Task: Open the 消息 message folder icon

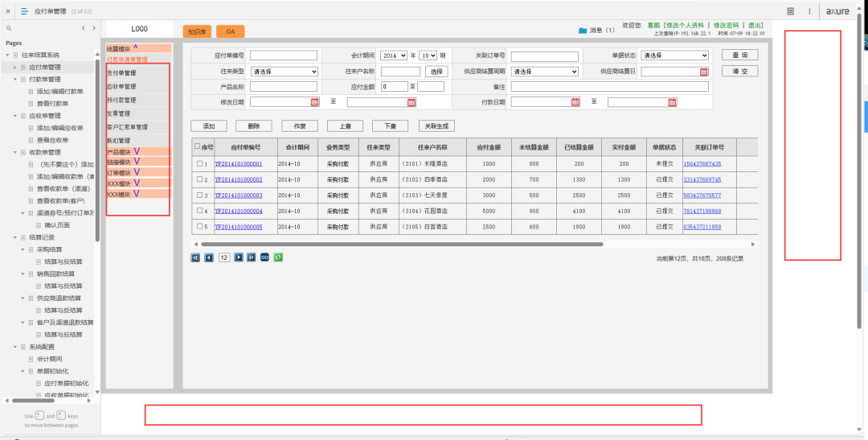Action: click(x=583, y=30)
